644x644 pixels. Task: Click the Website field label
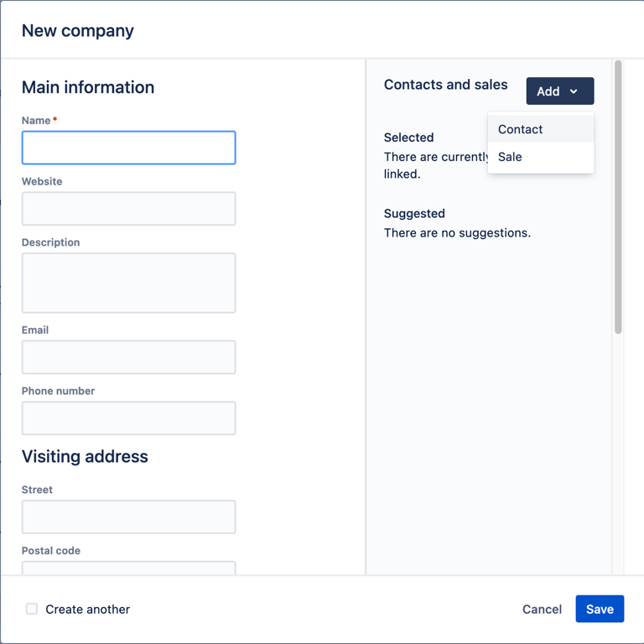pos(42,181)
